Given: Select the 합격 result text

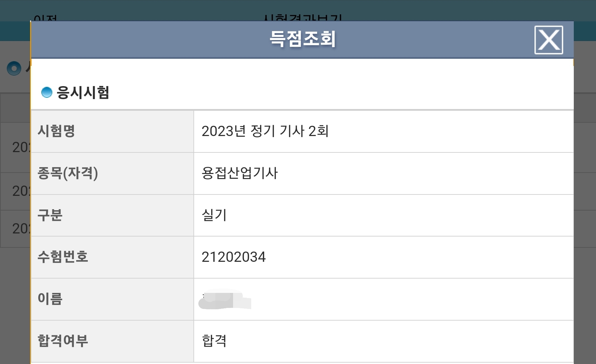Looking at the screenshot, I should 214,341.
